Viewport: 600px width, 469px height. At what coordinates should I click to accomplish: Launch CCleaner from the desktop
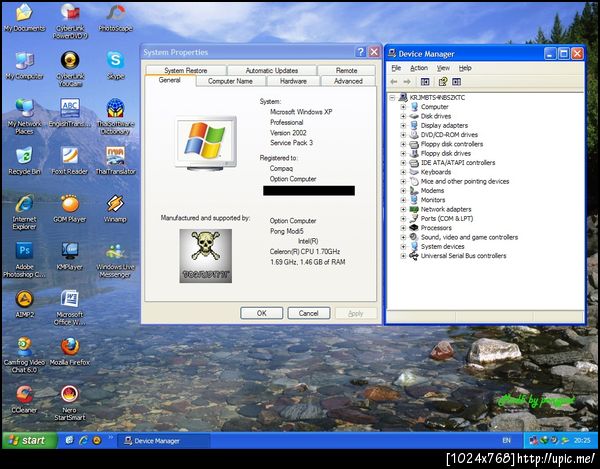coord(24,399)
